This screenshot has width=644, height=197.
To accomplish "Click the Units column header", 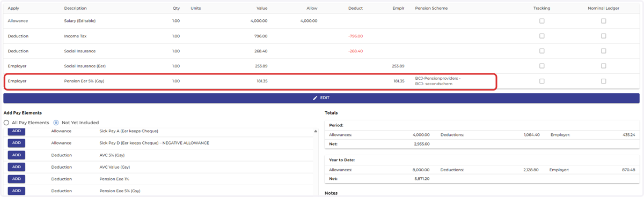I will click(195, 9).
